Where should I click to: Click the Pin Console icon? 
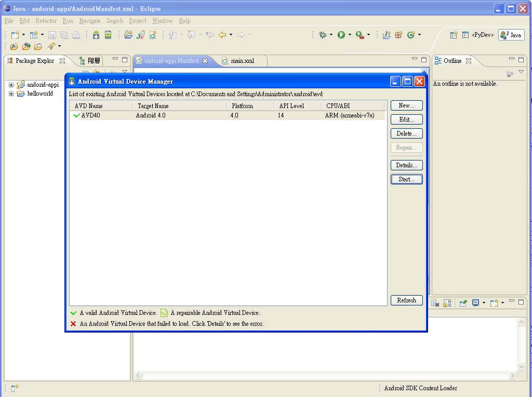point(463,302)
